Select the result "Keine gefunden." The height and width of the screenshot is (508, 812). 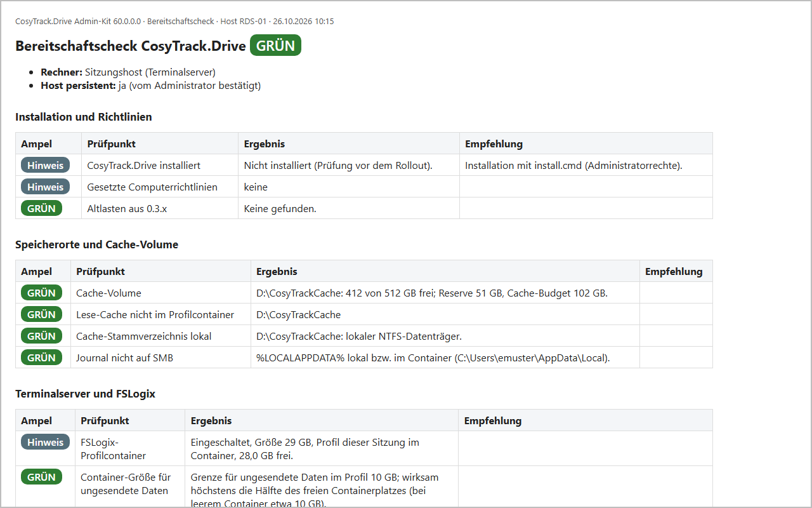coord(280,209)
